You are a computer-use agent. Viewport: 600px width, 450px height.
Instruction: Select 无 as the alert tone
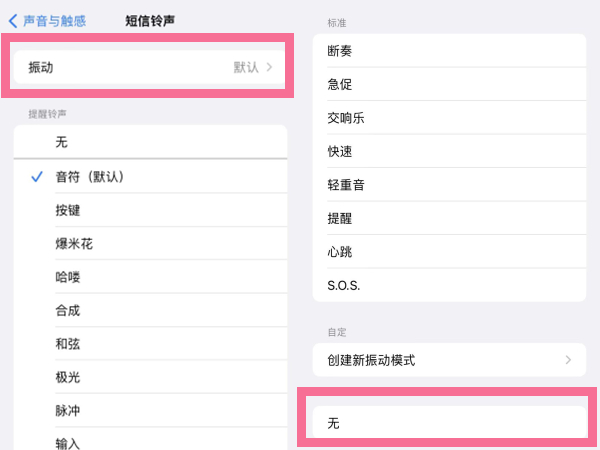tap(150, 143)
